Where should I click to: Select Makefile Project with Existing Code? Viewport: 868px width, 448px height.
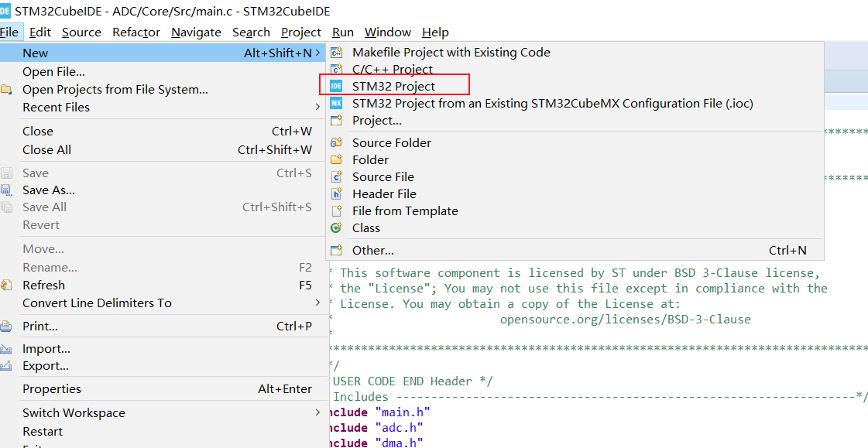(x=451, y=52)
